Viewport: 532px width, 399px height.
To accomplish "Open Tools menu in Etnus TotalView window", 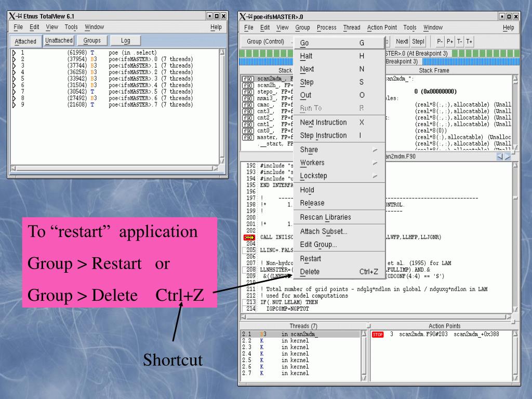I will pos(71,27).
